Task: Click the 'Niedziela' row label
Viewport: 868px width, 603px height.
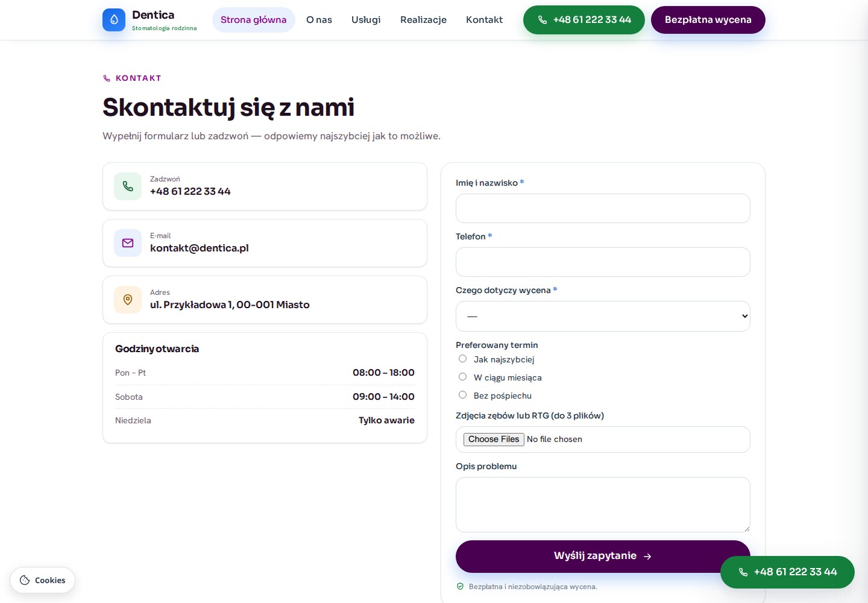Action: tap(133, 420)
